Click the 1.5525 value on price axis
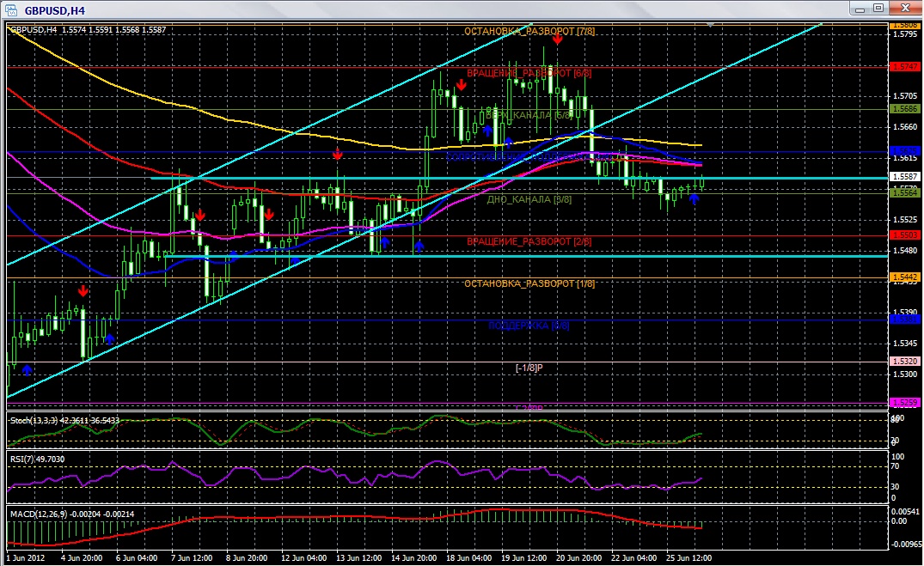The image size is (924, 566). [x=905, y=220]
